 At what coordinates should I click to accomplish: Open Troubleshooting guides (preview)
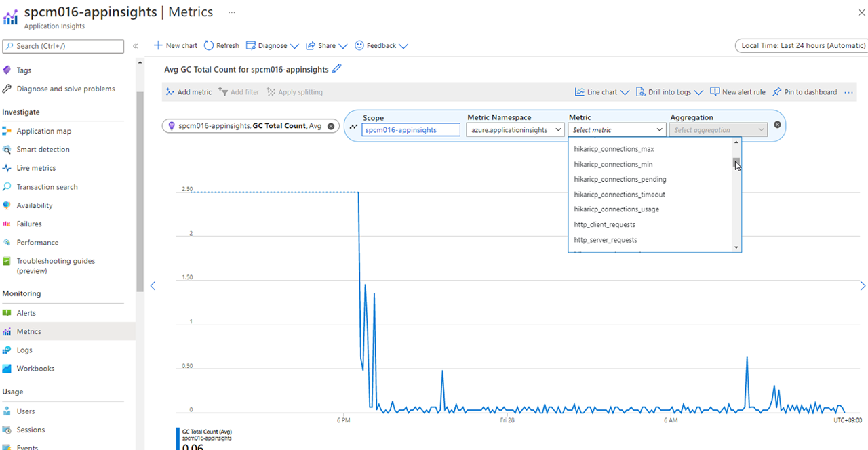tap(49, 266)
